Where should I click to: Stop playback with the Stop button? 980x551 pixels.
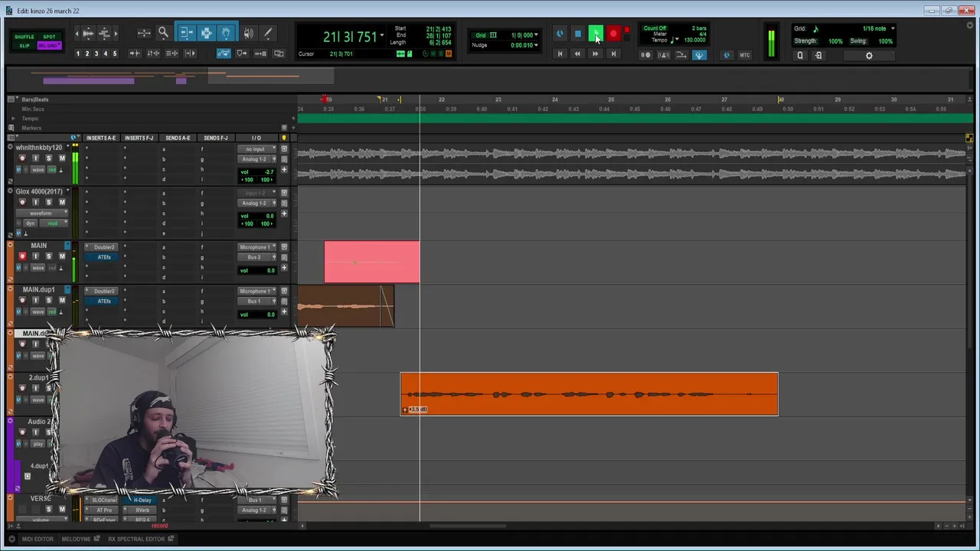click(578, 34)
